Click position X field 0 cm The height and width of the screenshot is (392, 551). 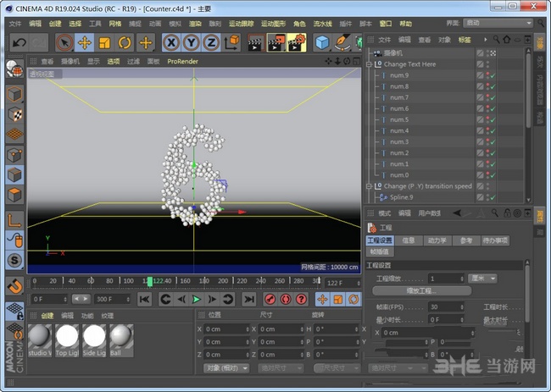226,329
